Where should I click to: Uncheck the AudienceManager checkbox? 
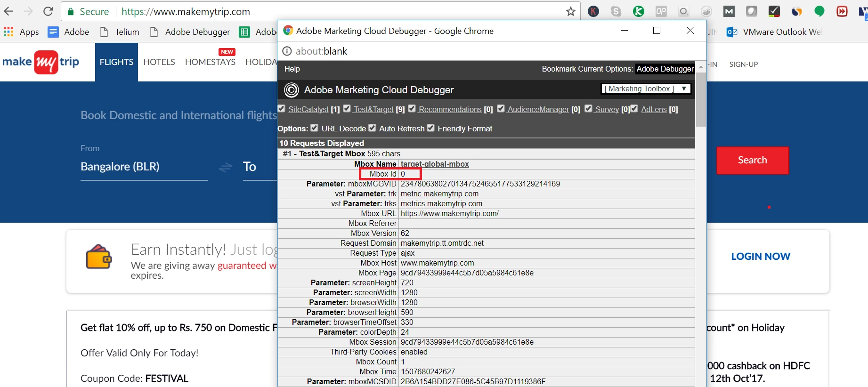click(x=501, y=109)
